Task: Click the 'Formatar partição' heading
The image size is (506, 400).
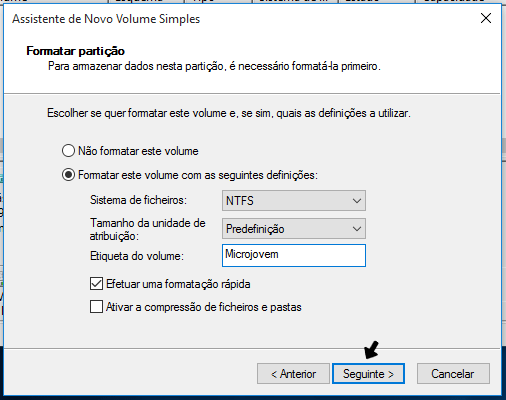Action: pos(76,51)
